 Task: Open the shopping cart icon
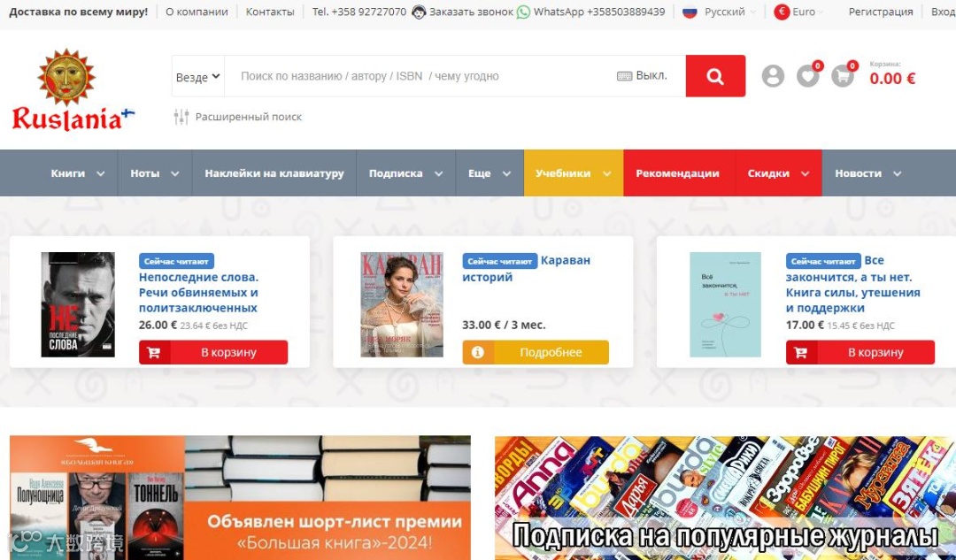(843, 76)
